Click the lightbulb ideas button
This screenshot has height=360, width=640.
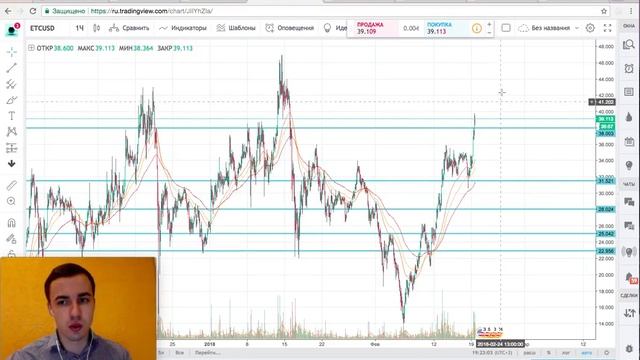[327, 28]
